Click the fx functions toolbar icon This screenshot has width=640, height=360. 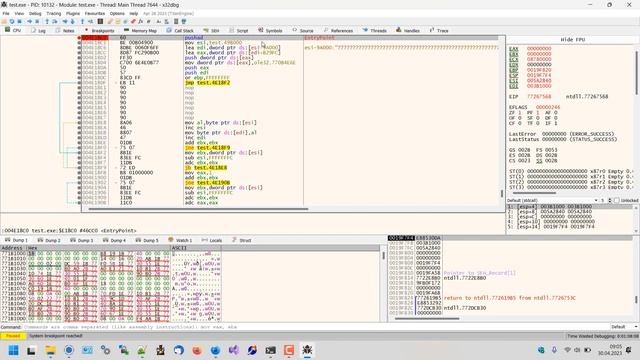[140, 21]
